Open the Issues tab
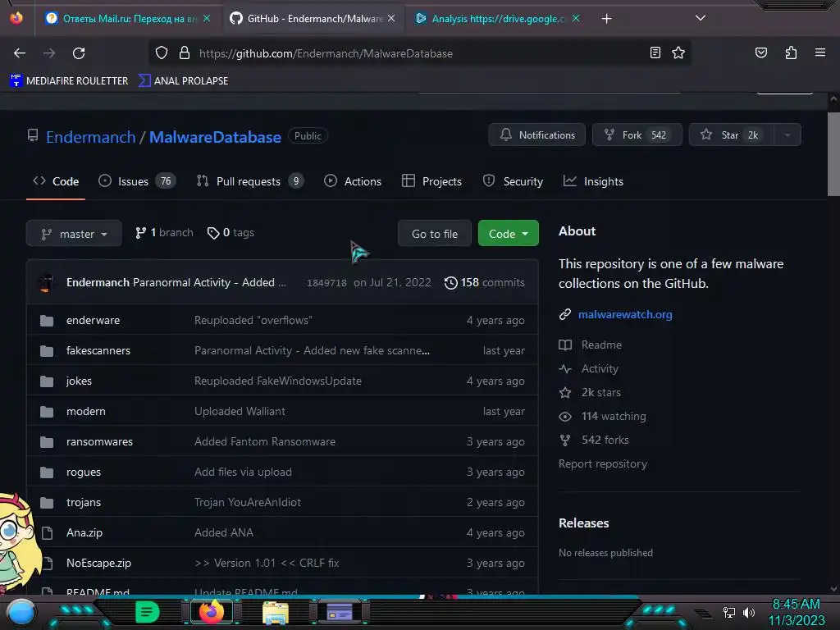Image resolution: width=840 pixels, height=630 pixels. 137,181
